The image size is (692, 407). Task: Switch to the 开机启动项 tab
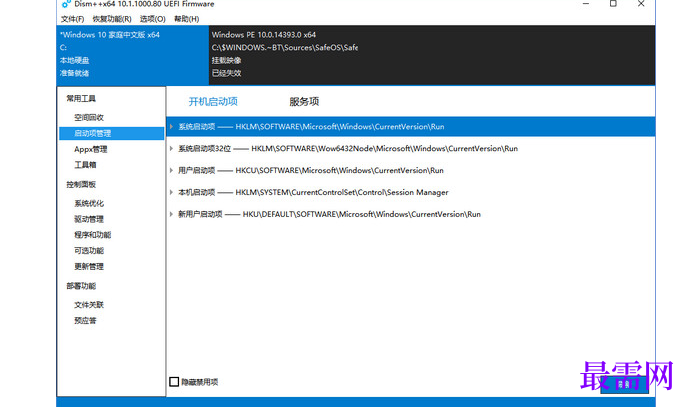coord(213,102)
